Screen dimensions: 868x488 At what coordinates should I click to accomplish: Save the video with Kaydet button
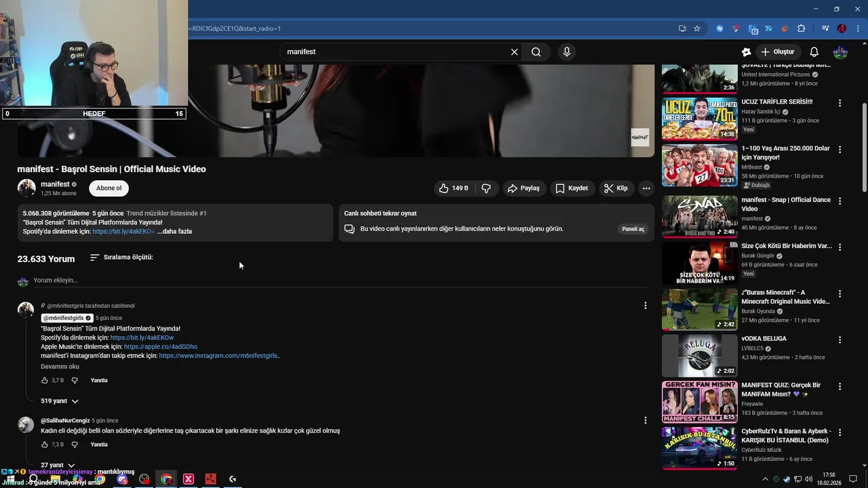[572, 188]
